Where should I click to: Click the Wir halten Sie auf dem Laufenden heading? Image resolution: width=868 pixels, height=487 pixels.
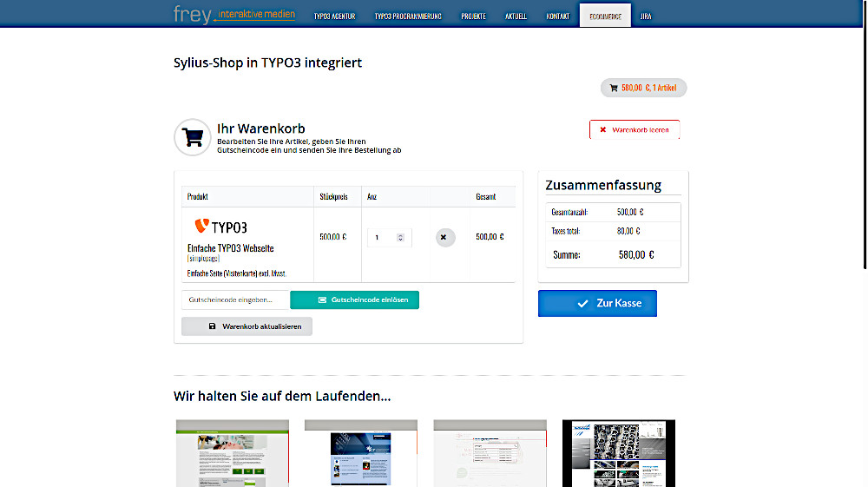tap(282, 396)
